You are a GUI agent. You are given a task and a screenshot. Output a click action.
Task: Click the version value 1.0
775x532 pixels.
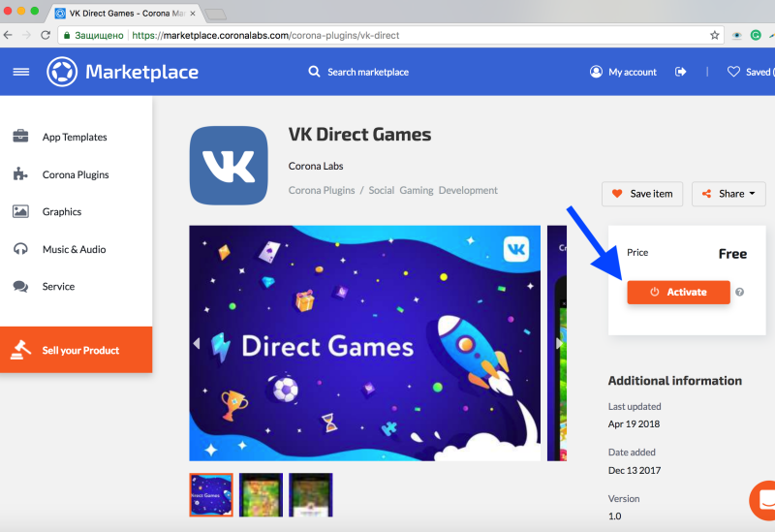pos(614,516)
